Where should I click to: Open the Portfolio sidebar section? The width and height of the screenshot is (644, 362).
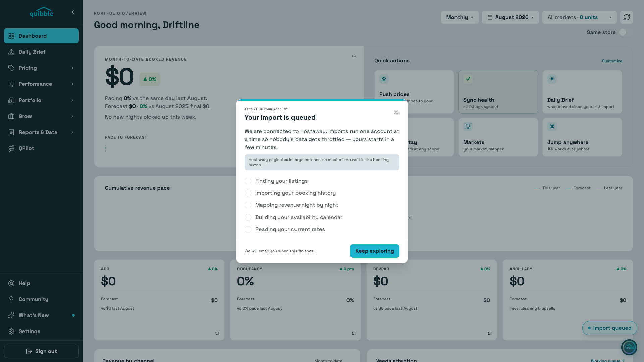coord(41,100)
